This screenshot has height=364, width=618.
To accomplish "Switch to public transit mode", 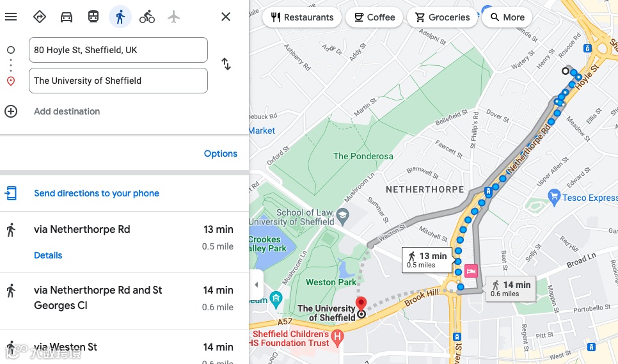I will pyautogui.click(x=93, y=17).
